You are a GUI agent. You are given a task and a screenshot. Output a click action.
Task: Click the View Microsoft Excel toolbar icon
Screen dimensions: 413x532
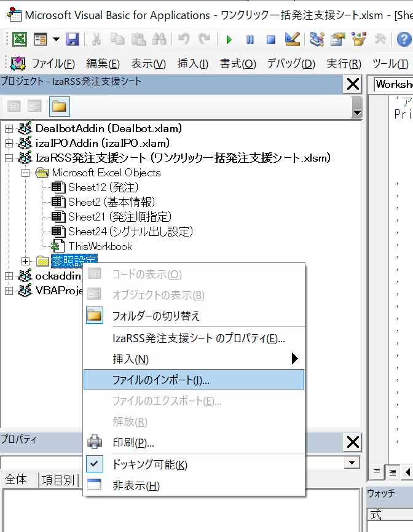coord(20,39)
